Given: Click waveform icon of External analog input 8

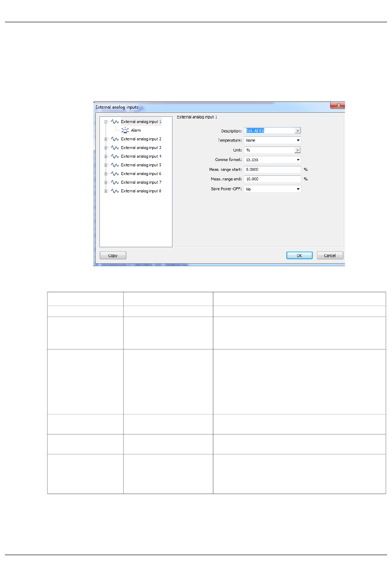Looking at the screenshot, I should click(115, 191).
